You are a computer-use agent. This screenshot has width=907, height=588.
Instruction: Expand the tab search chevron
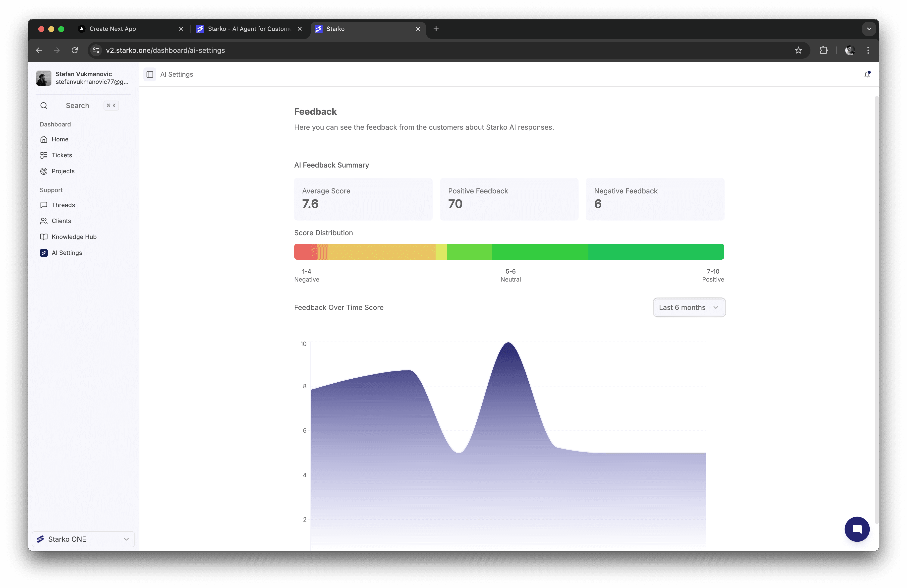(x=869, y=29)
